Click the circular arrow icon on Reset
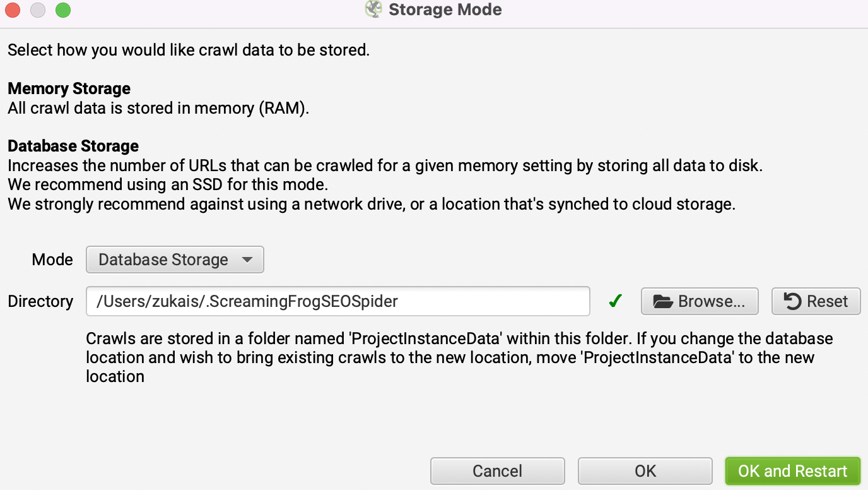Viewport: 868px width, 490px height. tap(792, 301)
